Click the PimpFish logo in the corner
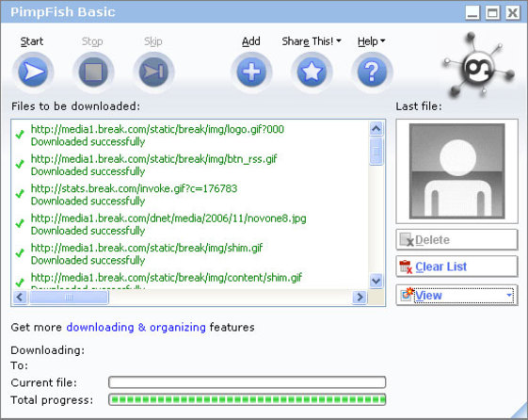This screenshot has width=528, height=420. point(479,66)
